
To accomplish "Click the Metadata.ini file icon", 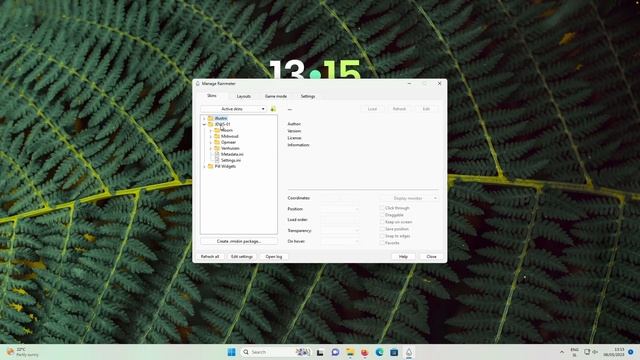I will coord(217,154).
